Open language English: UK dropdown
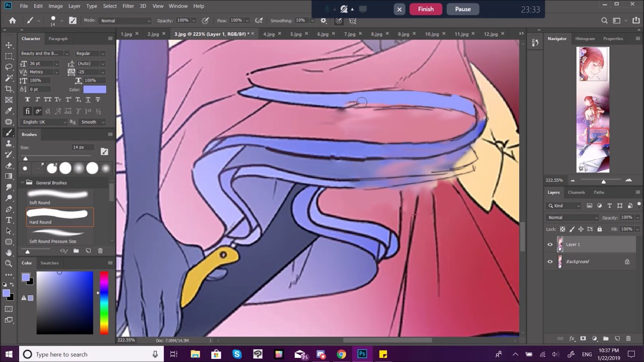The image size is (644, 362). [x=44, y=122]
